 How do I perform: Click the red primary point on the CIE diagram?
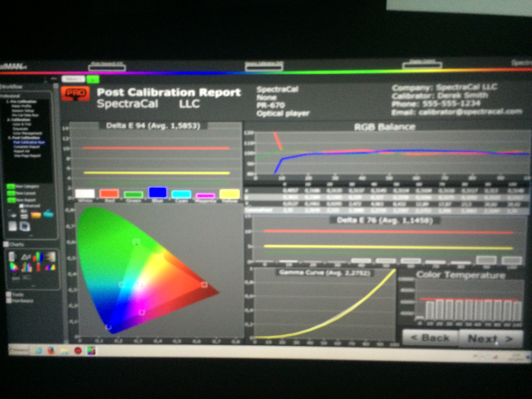point(204,285)
